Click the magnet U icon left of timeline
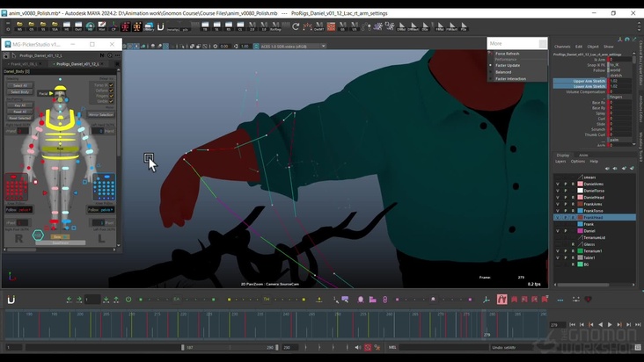 point(11,300)
